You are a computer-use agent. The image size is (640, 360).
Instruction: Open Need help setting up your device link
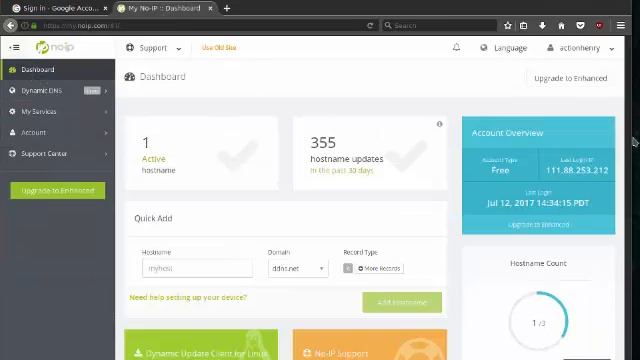[x=188, y=298]
